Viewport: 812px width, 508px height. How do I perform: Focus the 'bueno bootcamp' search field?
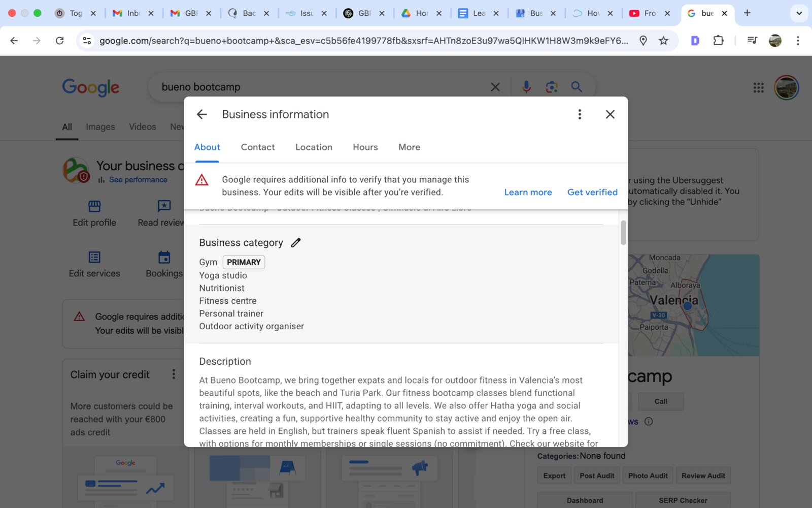320,87
